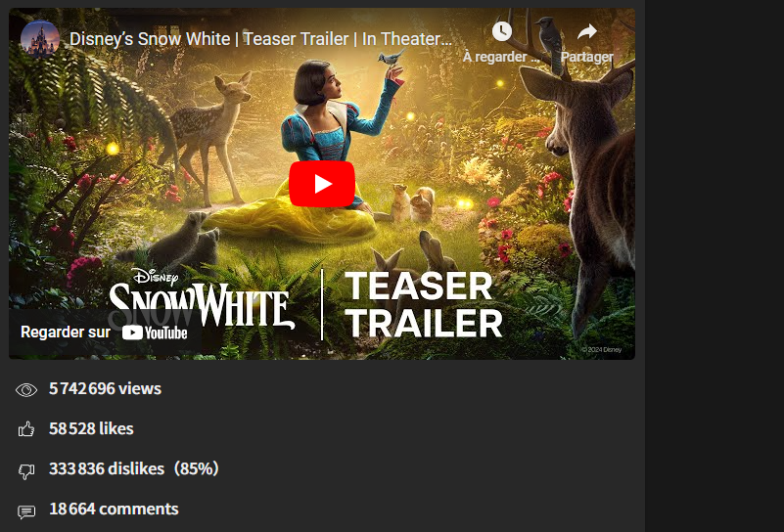Click the 'Partager' label
The height and width of the screenshot is (532, 784).
tap(587, 57)
